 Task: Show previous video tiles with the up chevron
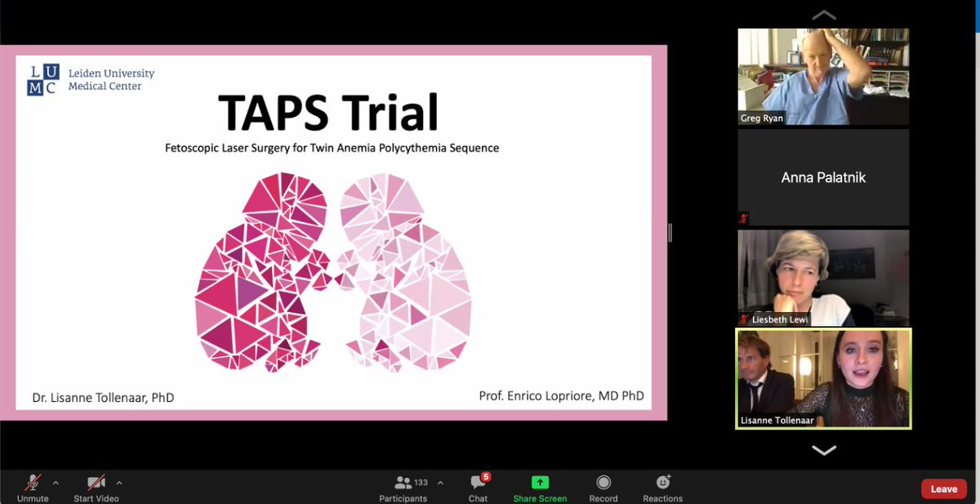click(x=824, y=15)
